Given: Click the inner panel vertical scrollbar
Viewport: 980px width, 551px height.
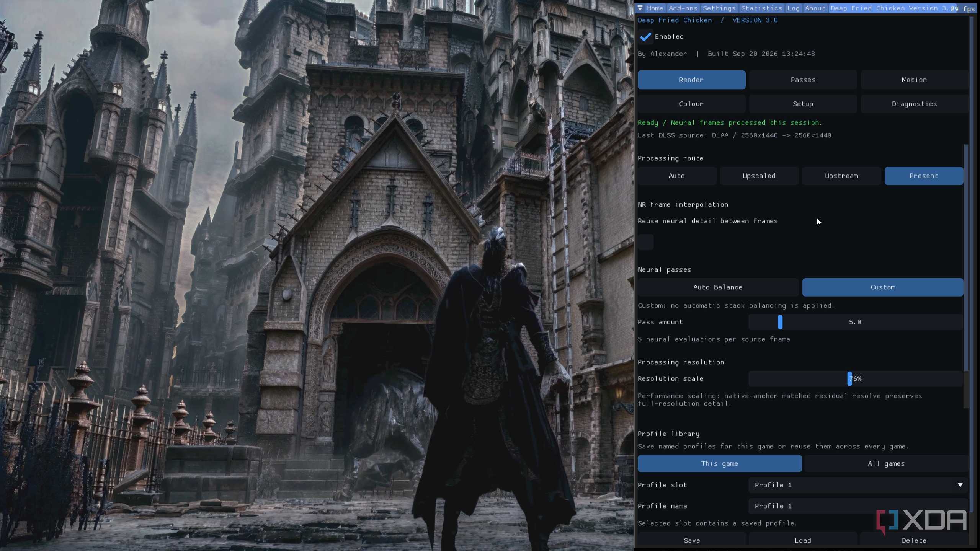Looking at the screenshot, I should click(966, 258).
